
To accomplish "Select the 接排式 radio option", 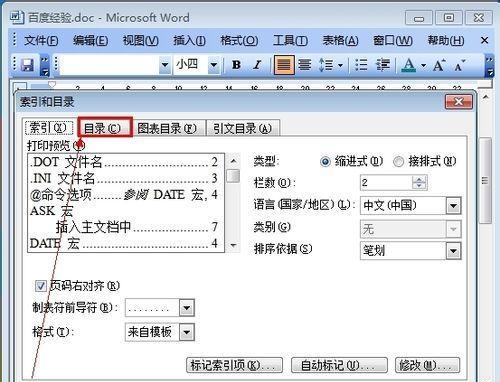I will 398,162.
